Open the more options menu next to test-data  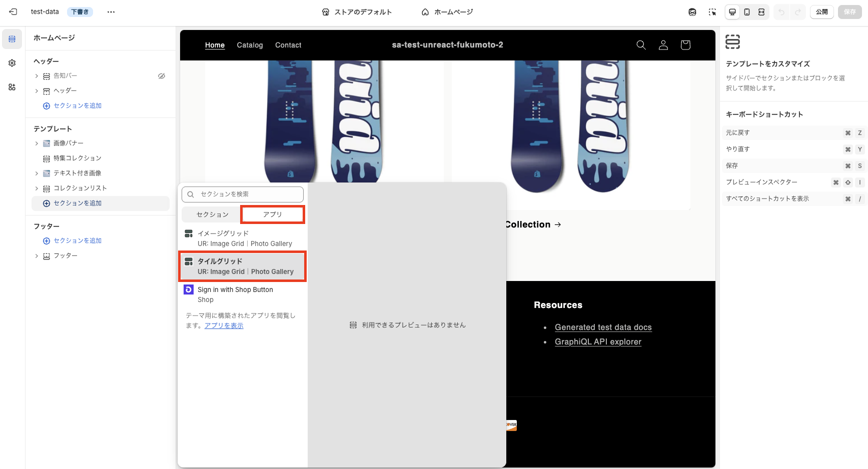pos(111,11)
